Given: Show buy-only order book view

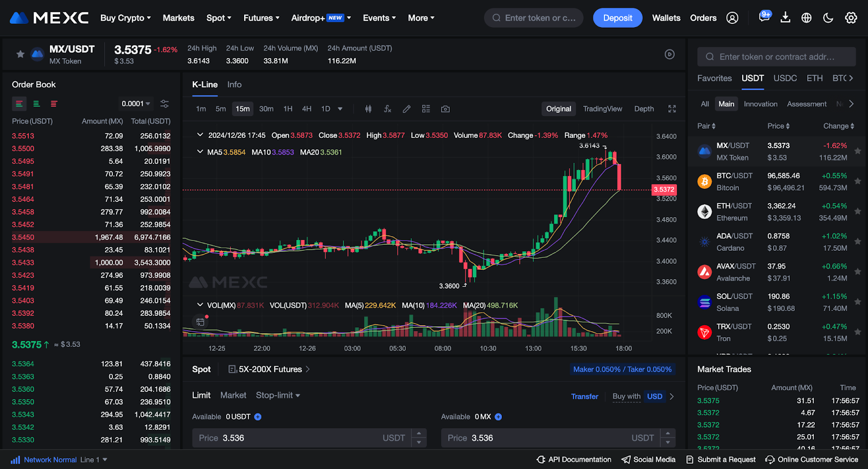Looking at the screenshot, I should pyautogui.click(x=36, y=104).
